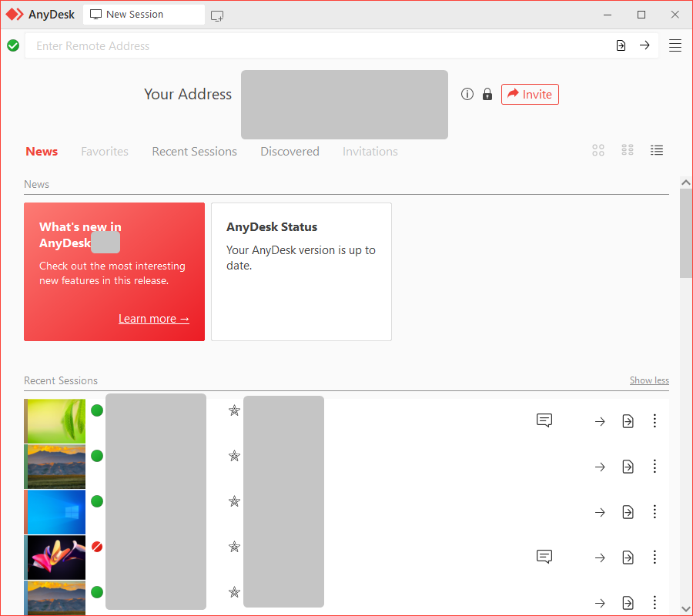Connect arrow for Windows blue session

coord(600,513)
